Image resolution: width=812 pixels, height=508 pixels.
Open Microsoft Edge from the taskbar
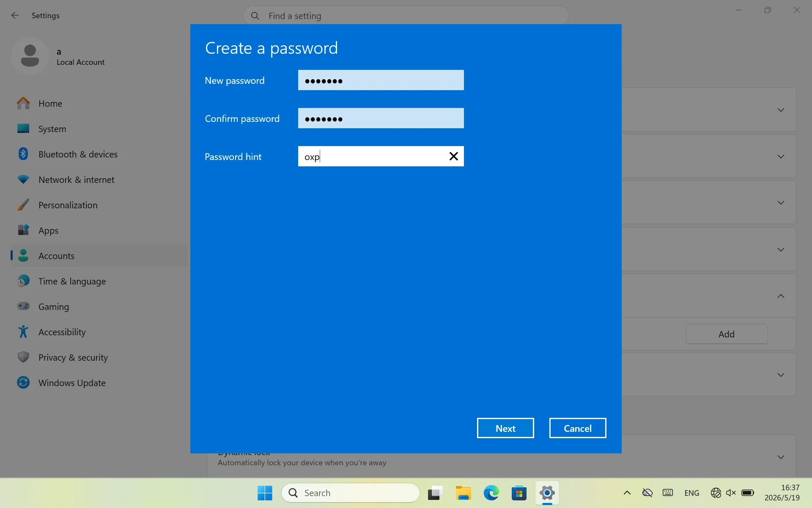491,493
